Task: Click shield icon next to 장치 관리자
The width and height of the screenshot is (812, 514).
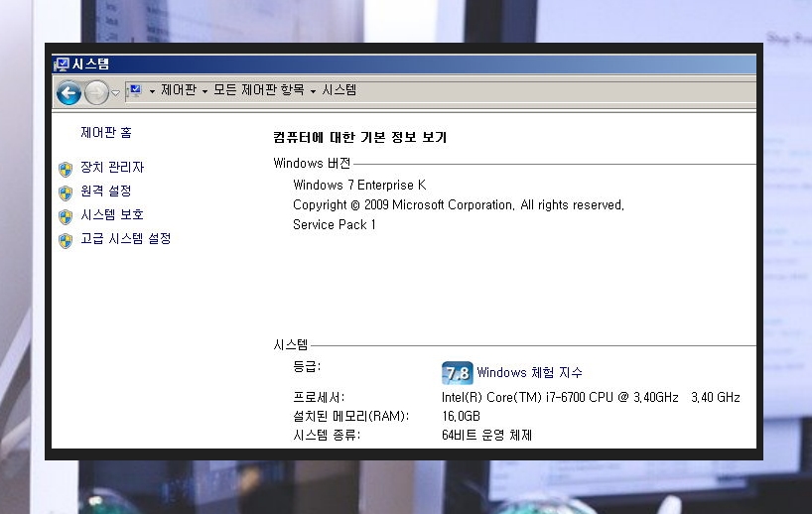Action: (66, 170)
